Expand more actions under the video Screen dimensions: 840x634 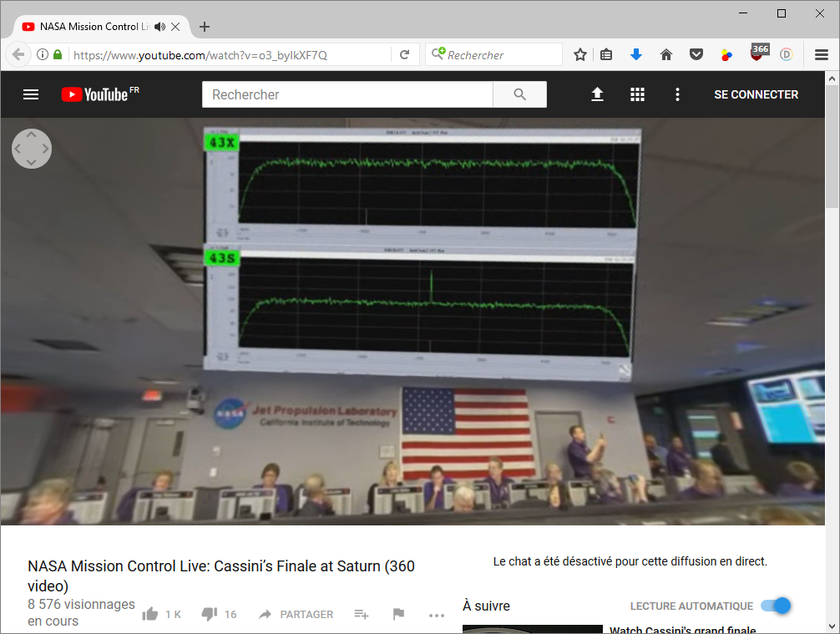pos(436,615)
